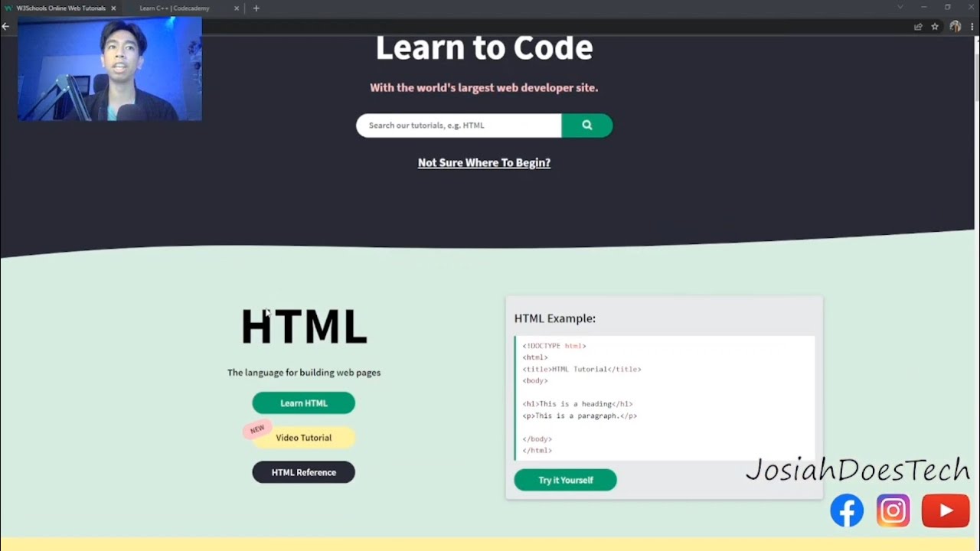Image resolution: width=980 pixels, height=551 pixels.
Task: Close the W3Schools Online Web Tutorials tab
Action: (x=113, y=8)
